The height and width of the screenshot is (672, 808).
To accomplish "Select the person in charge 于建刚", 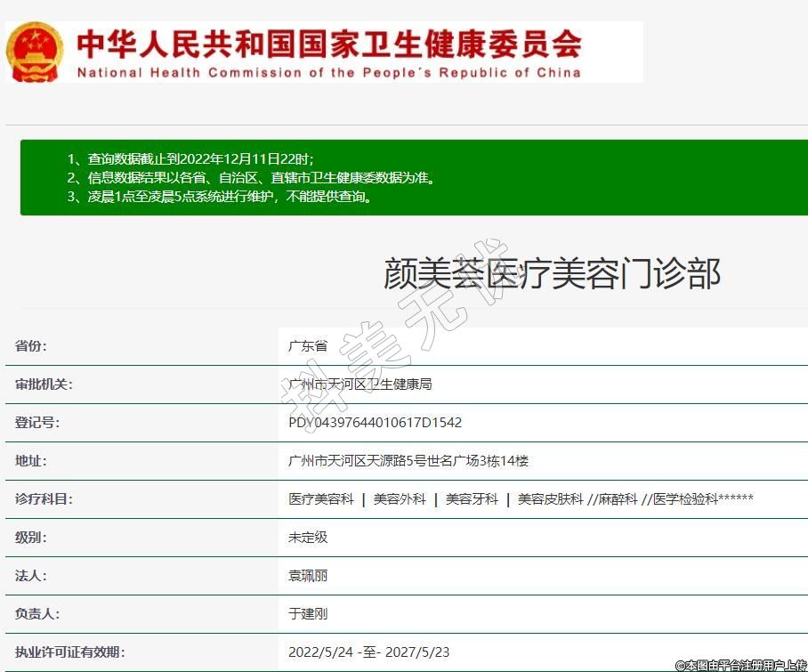I will point(308,614).
